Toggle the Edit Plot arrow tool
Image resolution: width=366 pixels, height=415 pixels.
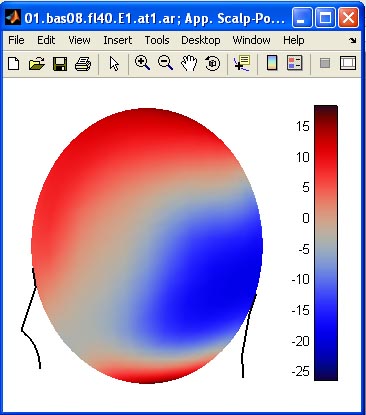pyautogui.click(x=114, y=63)
